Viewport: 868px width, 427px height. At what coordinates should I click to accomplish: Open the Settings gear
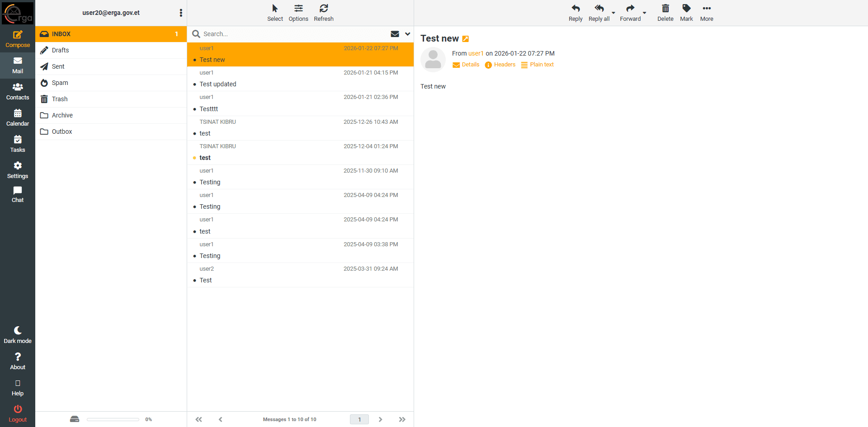pyautogui.click(x=18, y=170)
